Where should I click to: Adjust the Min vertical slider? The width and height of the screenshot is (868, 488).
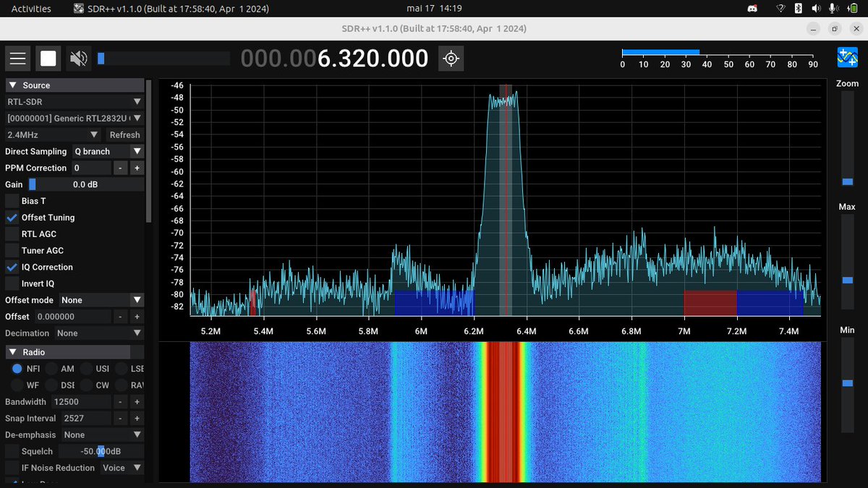pyautogui.click(x=847, y=387)
